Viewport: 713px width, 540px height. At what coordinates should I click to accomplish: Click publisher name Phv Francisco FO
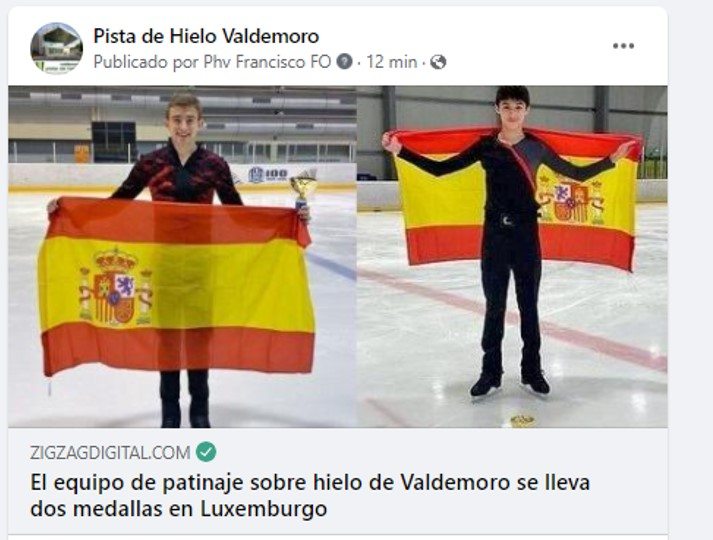(x=267, y=62)
